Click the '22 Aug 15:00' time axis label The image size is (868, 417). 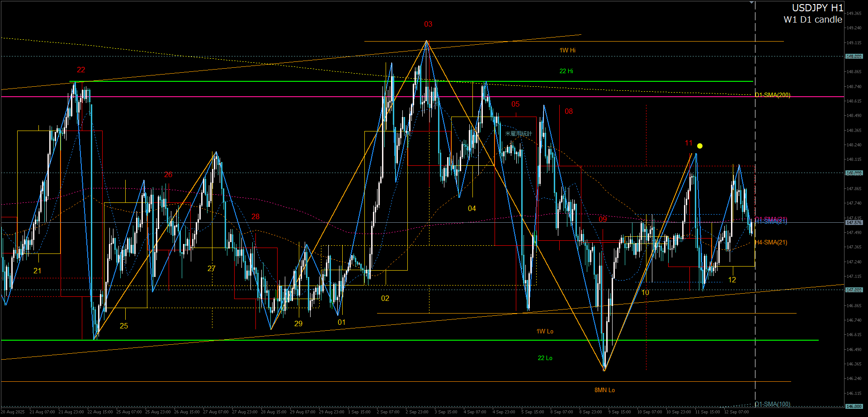[100, 412]
